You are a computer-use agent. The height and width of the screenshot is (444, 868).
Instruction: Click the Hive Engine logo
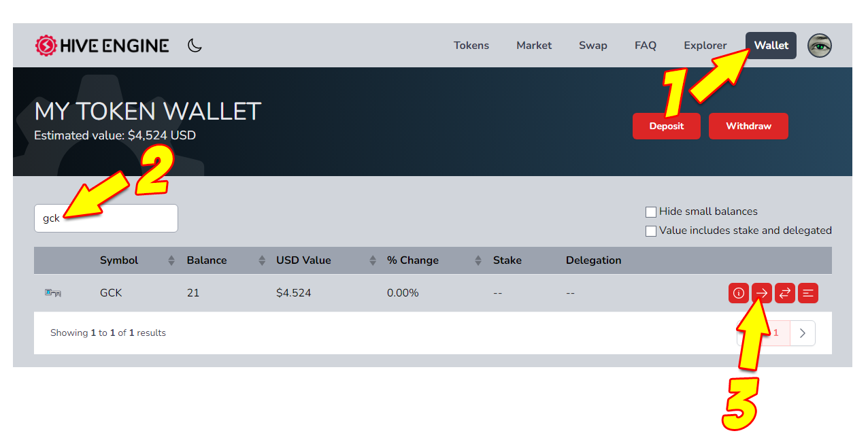coord(102,46)
